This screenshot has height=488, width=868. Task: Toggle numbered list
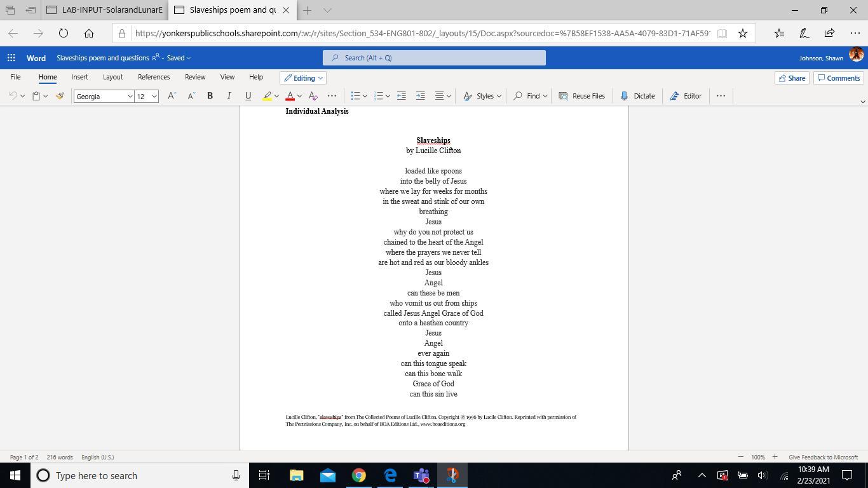tap(379, 96)
